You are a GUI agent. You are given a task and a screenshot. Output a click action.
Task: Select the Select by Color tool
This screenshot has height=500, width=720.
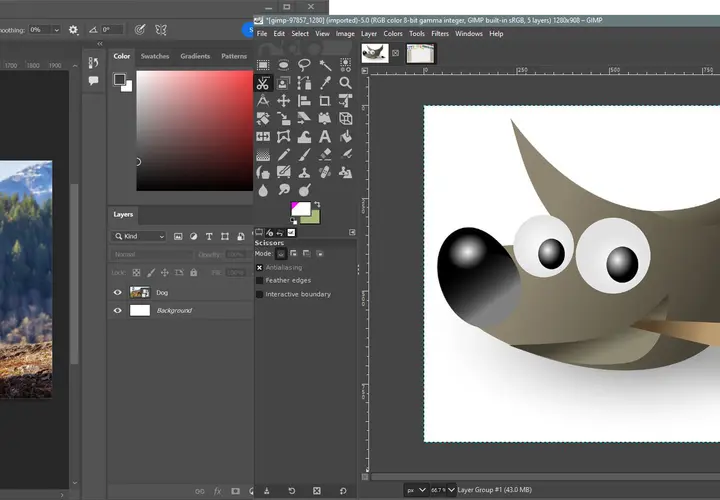tap(345, 65)
